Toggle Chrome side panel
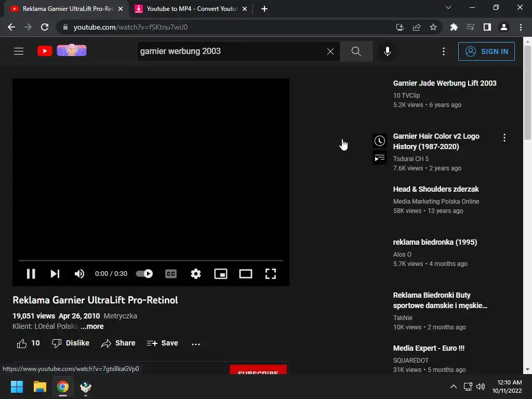532x399 pixels. 487,27
